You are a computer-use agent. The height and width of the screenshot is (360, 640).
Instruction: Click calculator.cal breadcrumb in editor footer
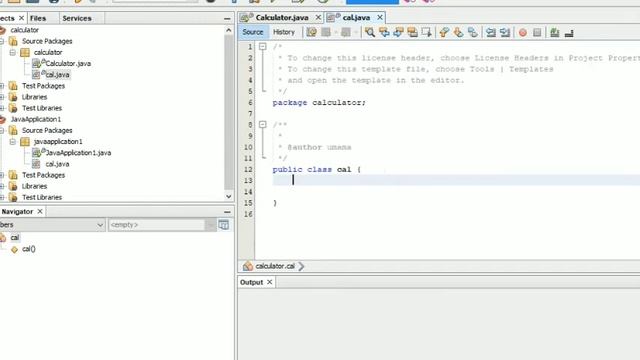pos(275,266)
